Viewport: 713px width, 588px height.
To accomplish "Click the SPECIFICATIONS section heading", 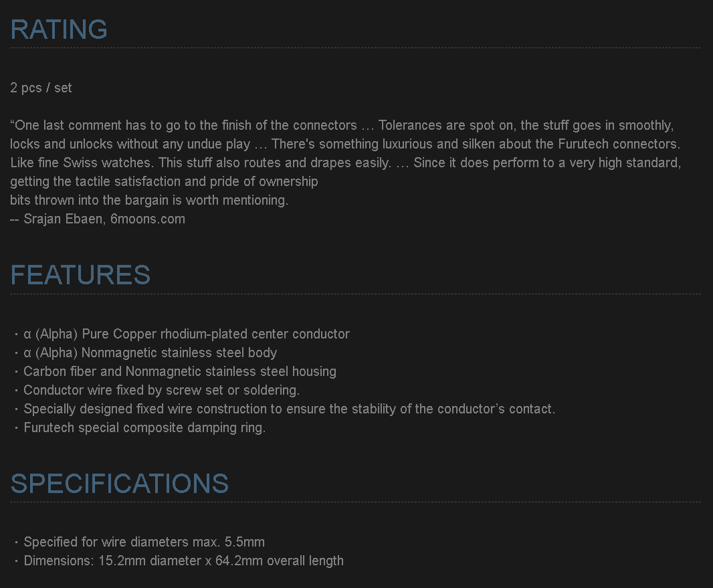I will (120, 484).
